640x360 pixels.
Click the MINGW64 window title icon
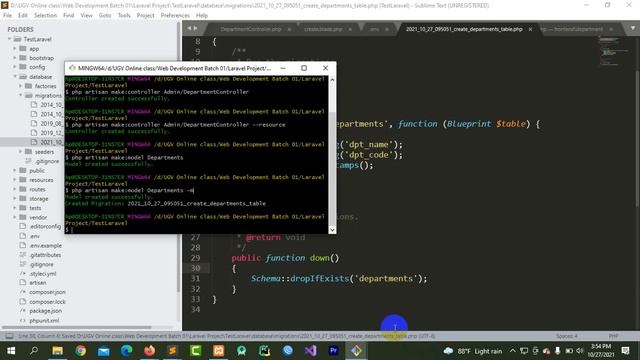pyautogui.click(x=72, y=68)
